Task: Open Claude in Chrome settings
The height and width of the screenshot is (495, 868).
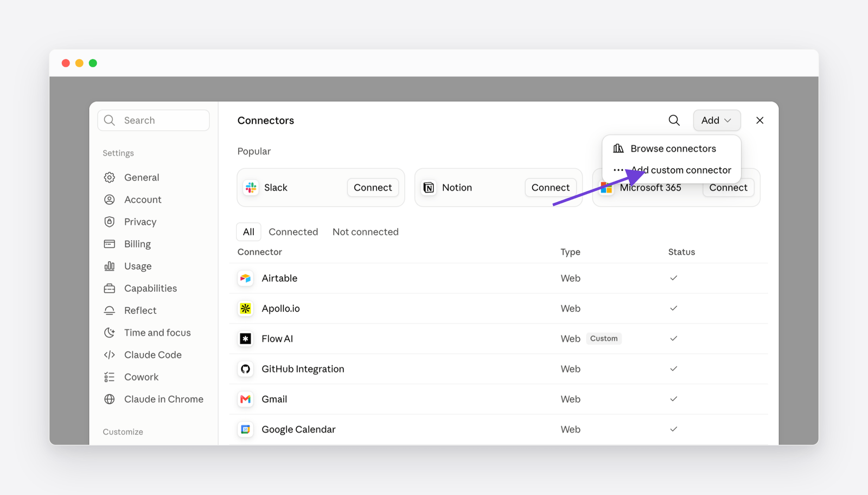Action: click(x=164, y=399)
